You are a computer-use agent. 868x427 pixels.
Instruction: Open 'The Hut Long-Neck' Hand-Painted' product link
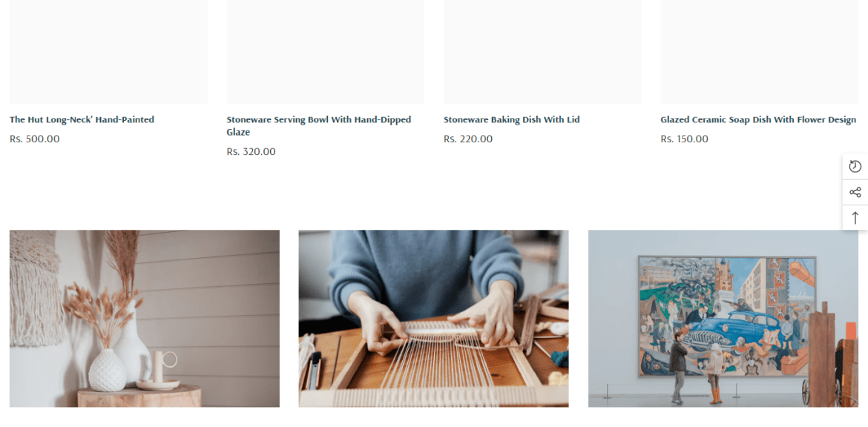pyautogui.click(x=82, y=119)
